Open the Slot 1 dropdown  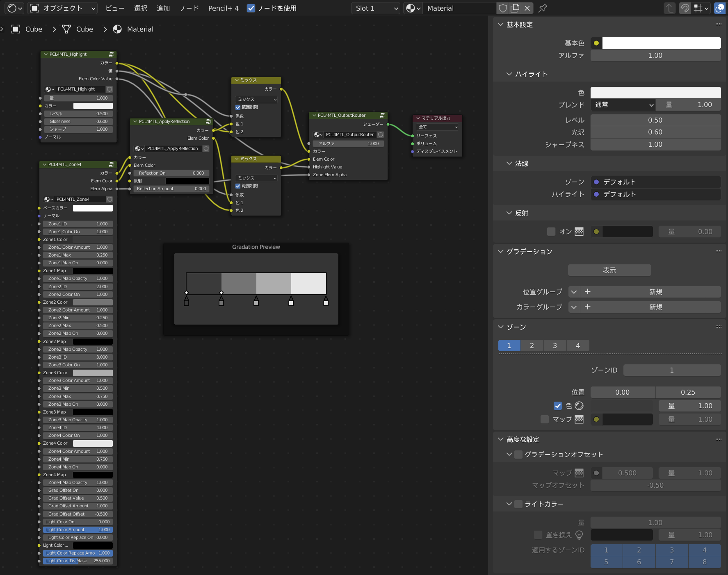click(375, 8)
